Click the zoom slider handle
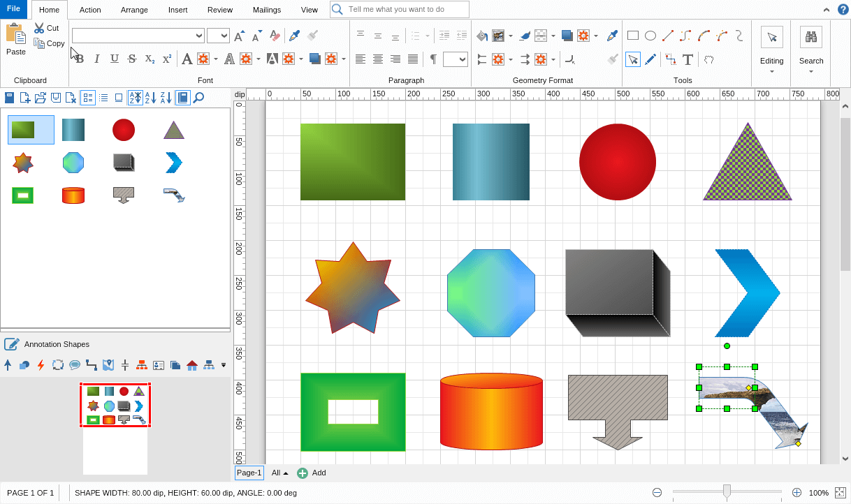 (x=727, y=491)
